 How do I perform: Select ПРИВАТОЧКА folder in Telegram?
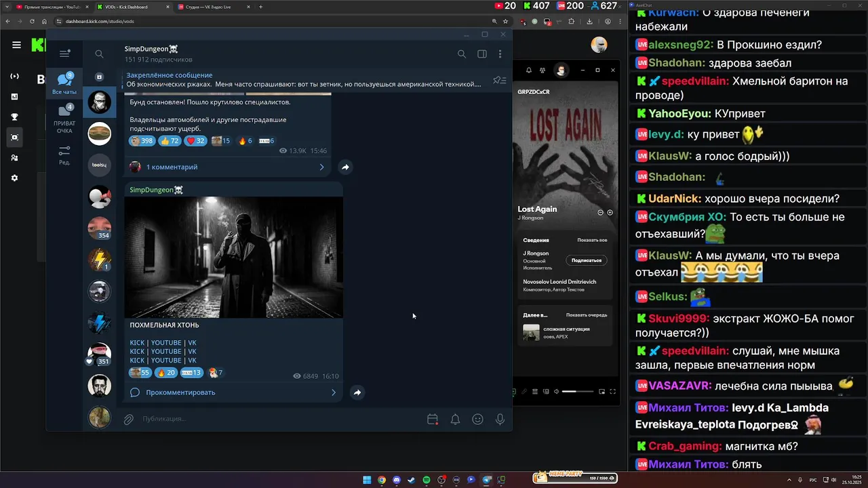click(x=64, y=119)
